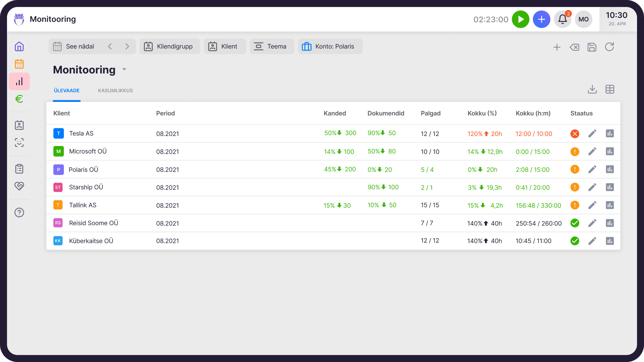Image resolution: width=644 pixels, height=362 pixels.
Task: Select the monitoring bar chart sidebar icon
Action: coord(19,81)
